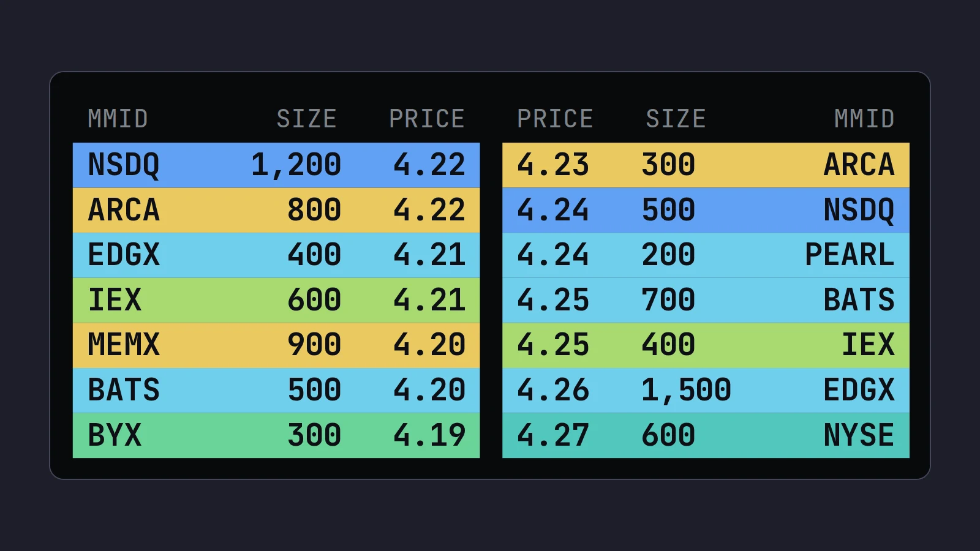
Task: Click the EDGX bid row at 4.21
Action: (276, 255)
